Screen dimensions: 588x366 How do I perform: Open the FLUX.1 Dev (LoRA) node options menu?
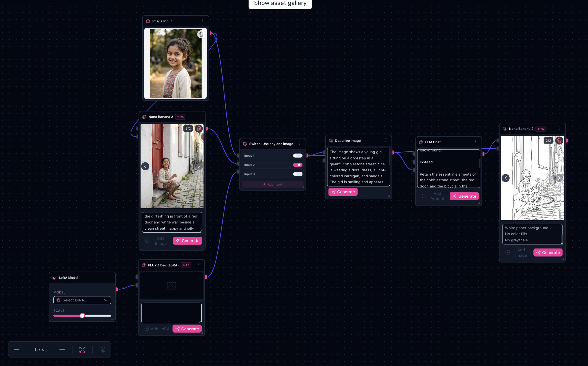pos(198,265)
